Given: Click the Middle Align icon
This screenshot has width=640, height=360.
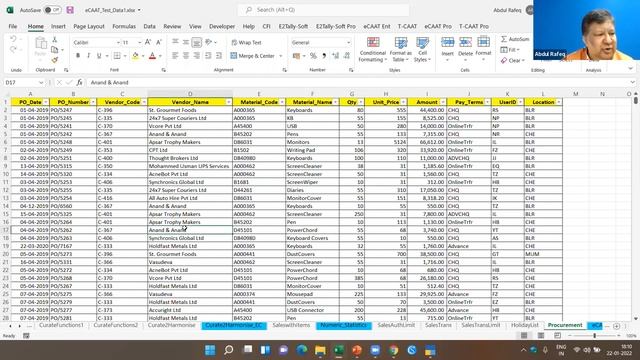Looking at the screenshot, I should click(x=186, y=42).
